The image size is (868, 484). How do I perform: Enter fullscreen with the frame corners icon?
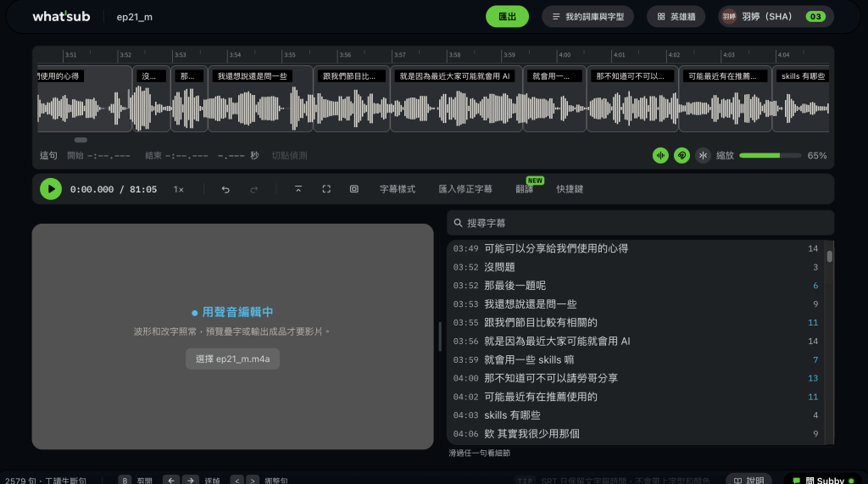point(326,189)
